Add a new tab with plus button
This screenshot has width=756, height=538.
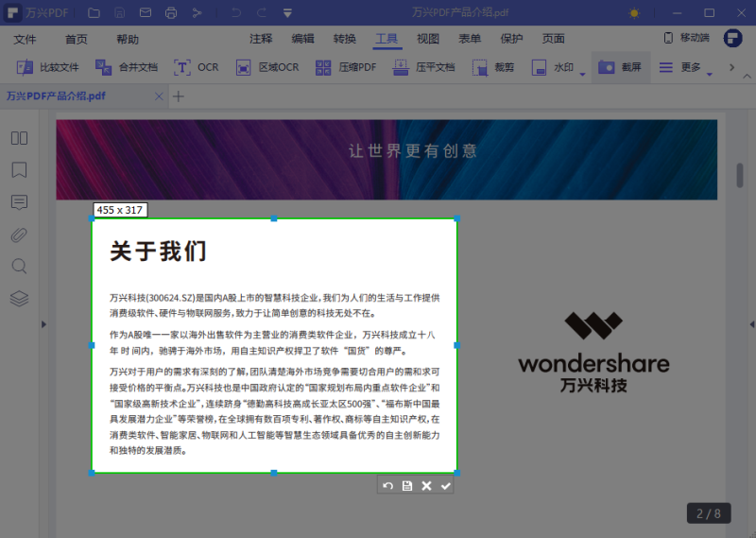[179, 96]
